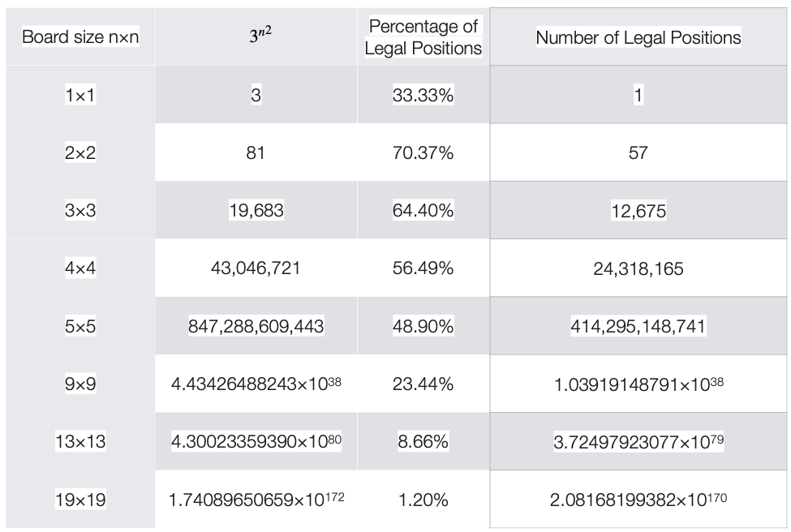This screenshot has width=791, height=532.
Task: Select the 23.44% percentage cell
Action: [x=423, y=384]
